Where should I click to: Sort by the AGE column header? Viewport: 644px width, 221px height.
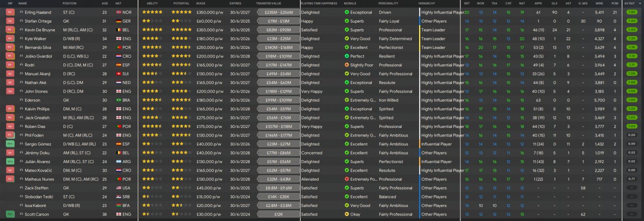(105, 4)
